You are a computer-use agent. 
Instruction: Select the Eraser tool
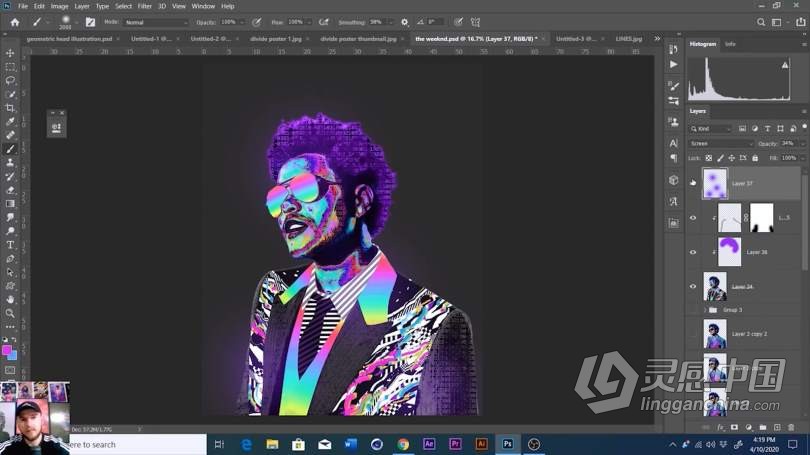pyautogui.click(x=10, y=190)
